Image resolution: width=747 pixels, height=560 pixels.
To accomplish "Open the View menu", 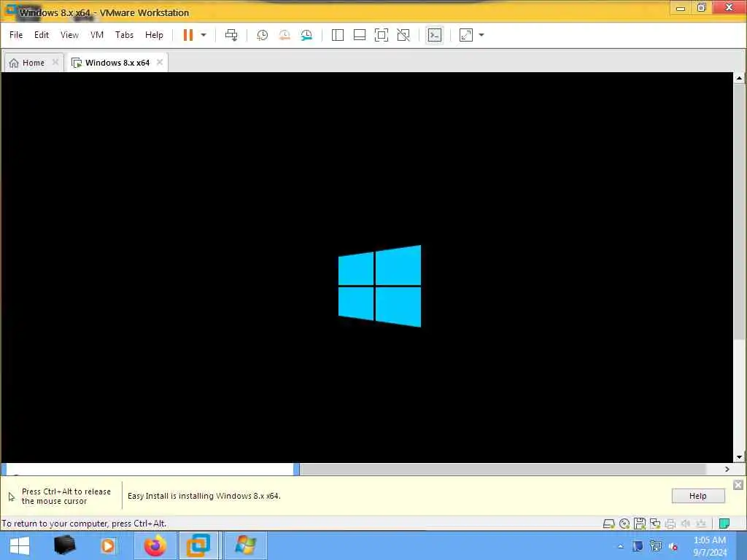I will 69,35.
